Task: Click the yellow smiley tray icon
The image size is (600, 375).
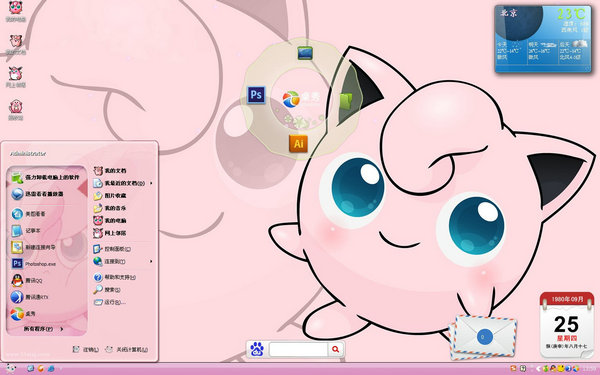Action: pyautogui.click(x=561, y=369)
